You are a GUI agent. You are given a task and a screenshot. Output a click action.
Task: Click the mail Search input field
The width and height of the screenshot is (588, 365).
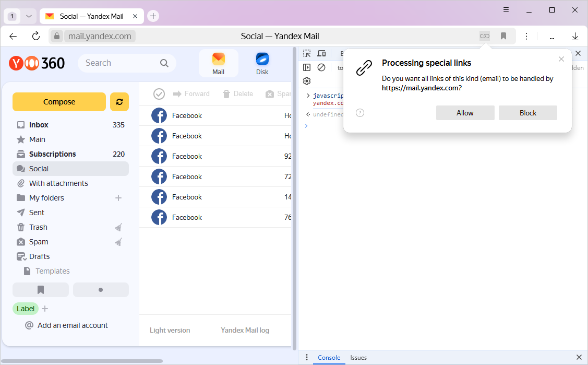120,63
